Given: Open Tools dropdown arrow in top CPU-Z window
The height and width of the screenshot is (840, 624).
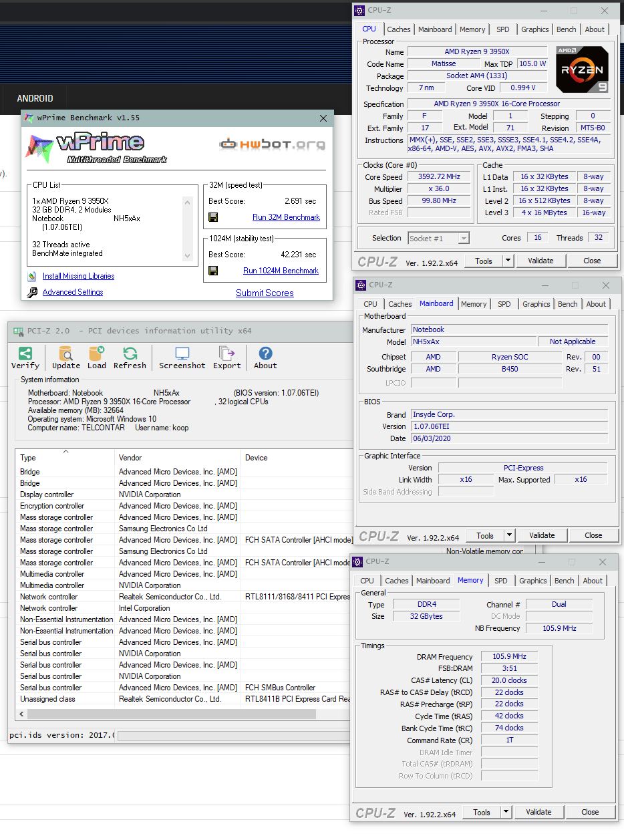Looking at the screenshot, I should [x=508, y=261].
